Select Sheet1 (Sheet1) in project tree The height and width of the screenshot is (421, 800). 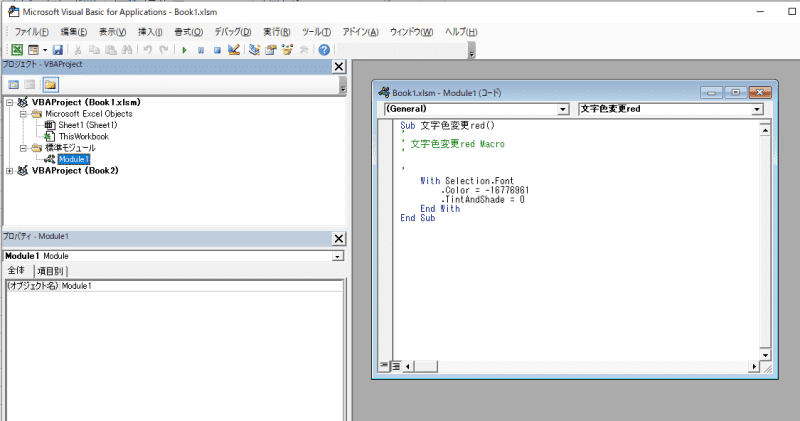pos(88,125)
